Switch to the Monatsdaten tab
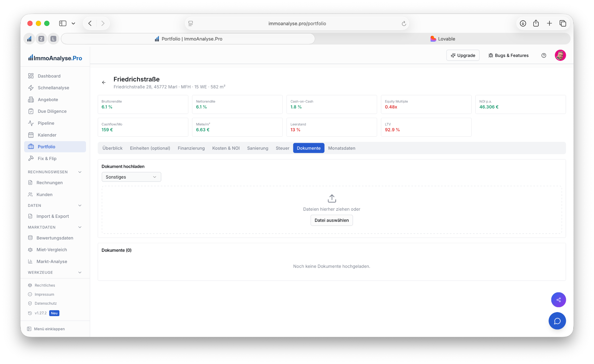Image resolution: width=594 pixels, height=364 pixels. click(342, 148)
